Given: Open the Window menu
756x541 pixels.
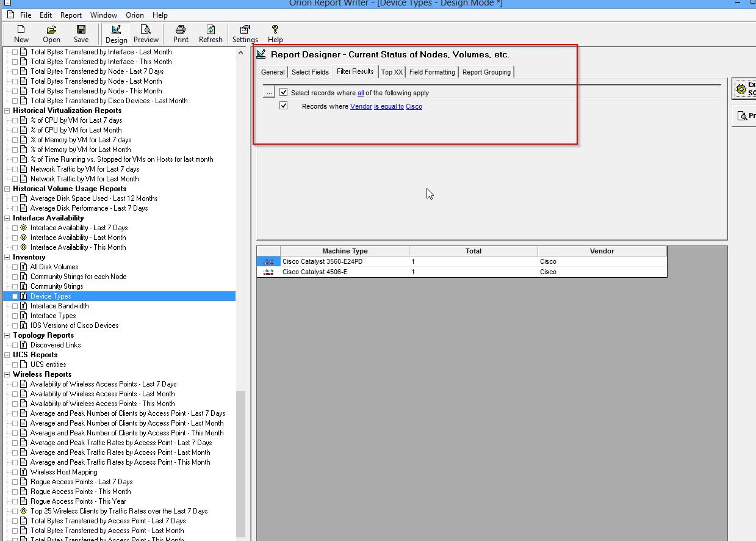Looking at the screenshot, I should (104, 15).
